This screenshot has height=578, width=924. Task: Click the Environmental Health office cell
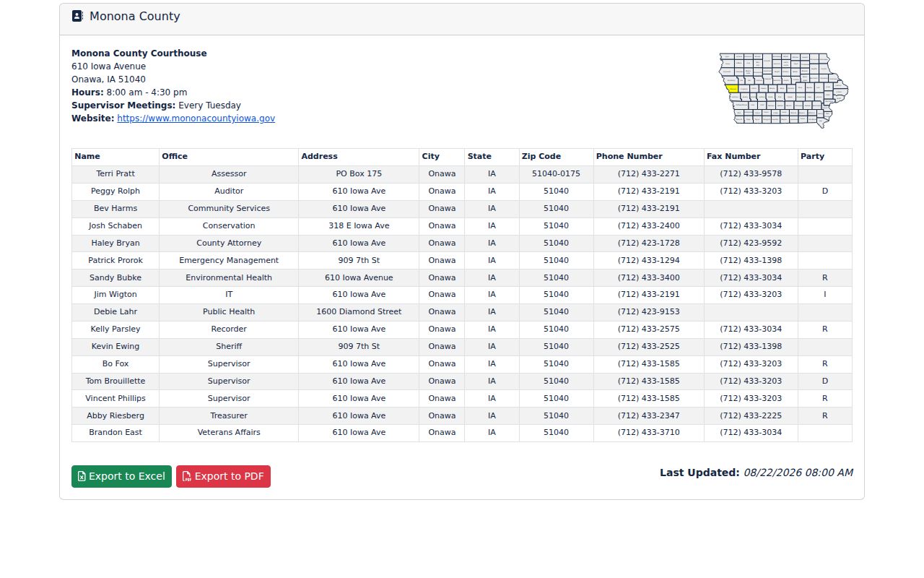[229, 278]
